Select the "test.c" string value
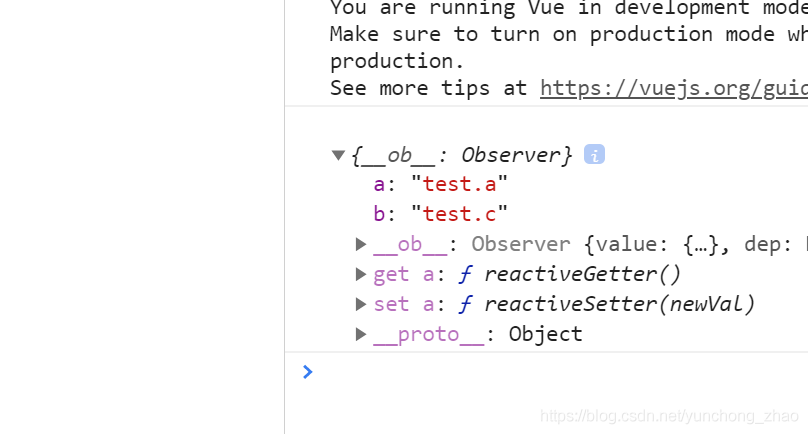The image size is (808, 434). click(459, 214)
